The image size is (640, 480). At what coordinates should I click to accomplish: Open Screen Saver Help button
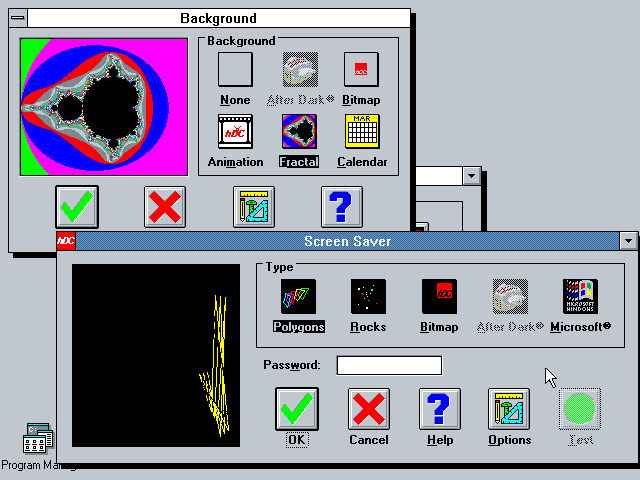tap(440, 409)
